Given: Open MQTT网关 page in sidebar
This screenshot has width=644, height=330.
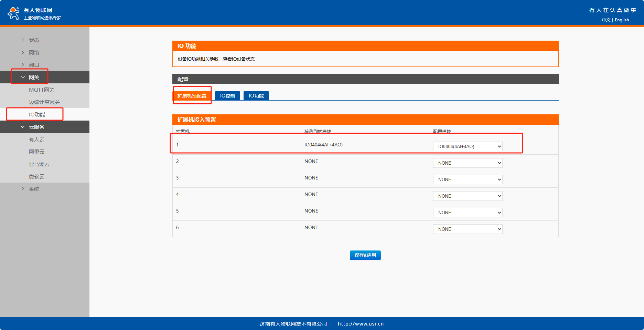Looking at the screenshot, I should click(42, 90).
